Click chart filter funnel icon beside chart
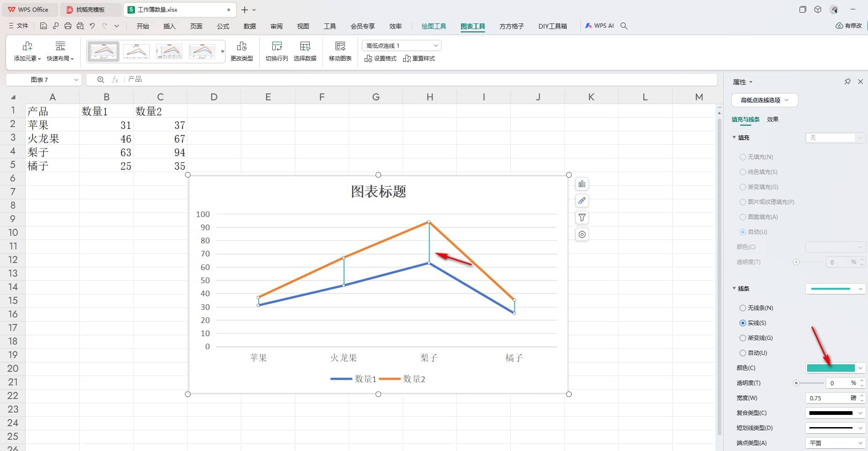Screen dimensions: 868x451 point(582,218)
